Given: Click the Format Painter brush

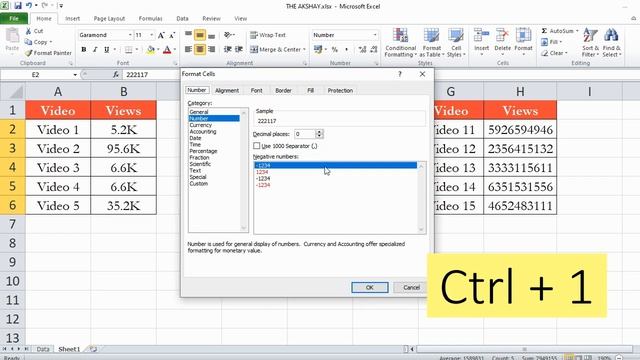Looking at the screenshot, I should pos(28,53).
